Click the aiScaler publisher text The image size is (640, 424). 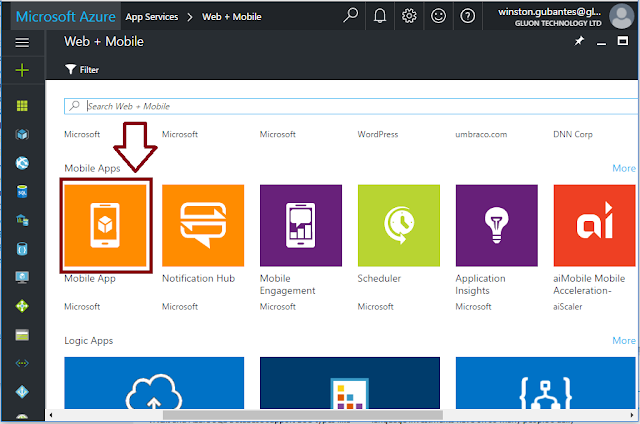(x=567, y=306)
